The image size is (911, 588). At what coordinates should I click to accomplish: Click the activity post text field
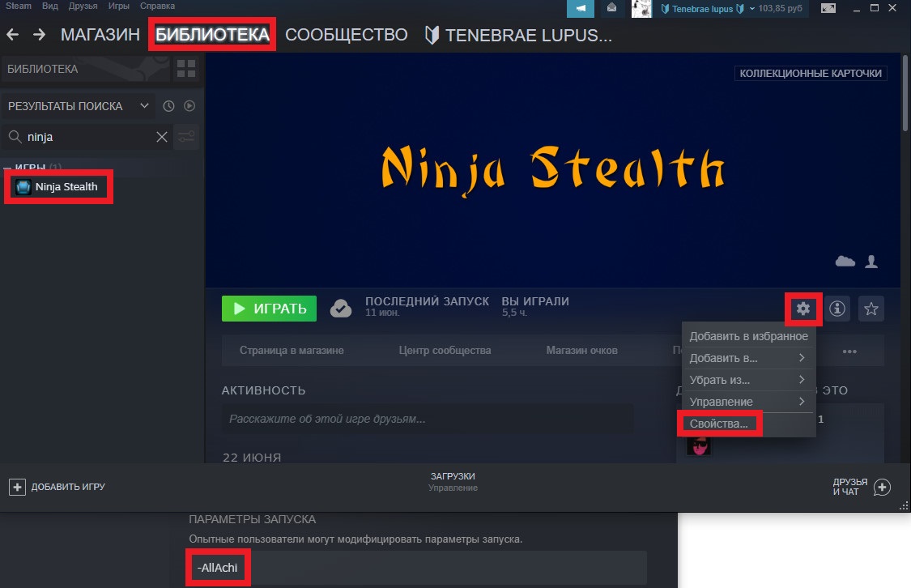tap(427, 419)
